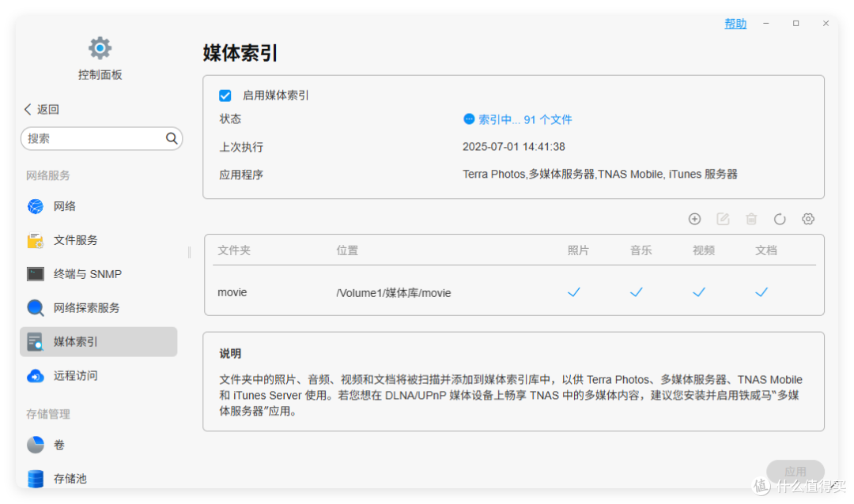This screenshot has width=854, height=504.
Task: Maximize the control panel window
Action: click(795, 24)
